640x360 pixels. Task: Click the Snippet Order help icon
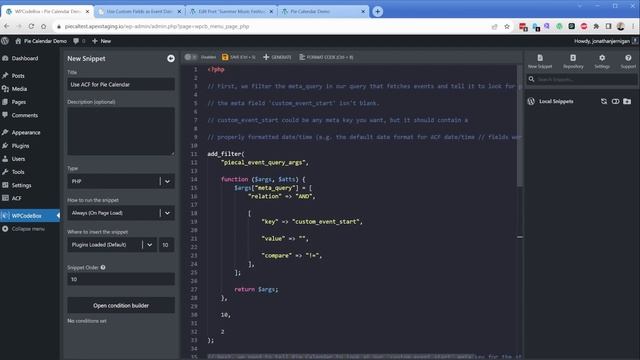(x=103, y=267)
